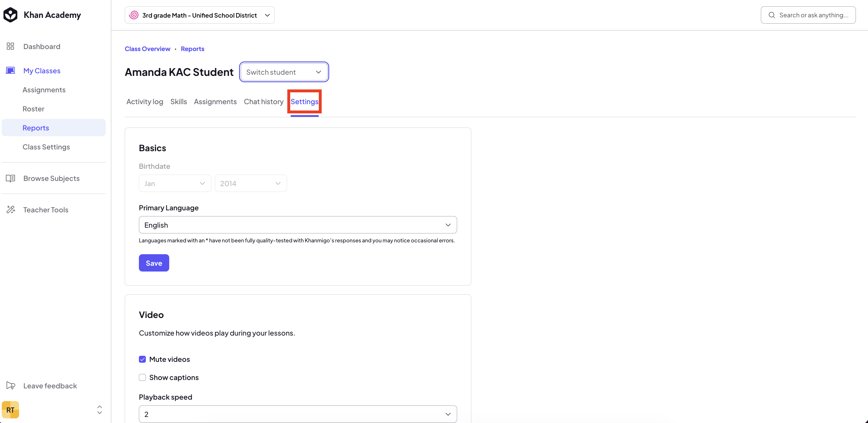Click the Khanmigo language quality note
This screenshot has height=423, width=868.
[x=297, y=240]
